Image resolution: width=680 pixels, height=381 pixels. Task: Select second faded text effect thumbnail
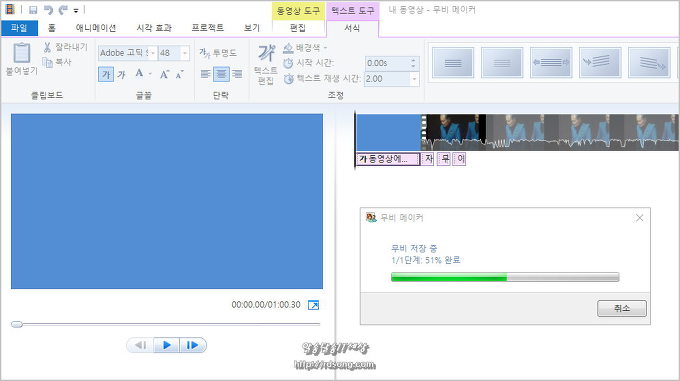[x=502, y=63]
